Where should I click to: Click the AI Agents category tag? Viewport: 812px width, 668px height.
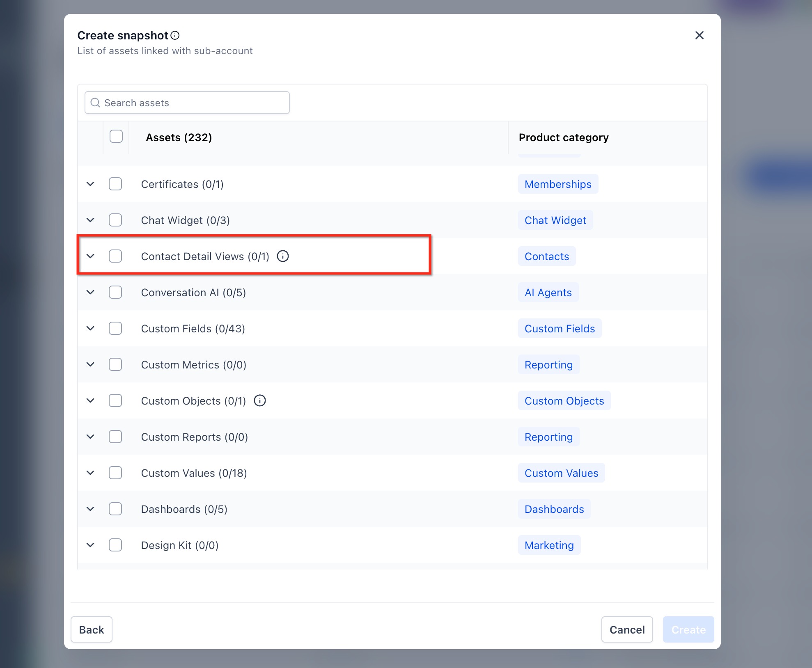[548, 292]
